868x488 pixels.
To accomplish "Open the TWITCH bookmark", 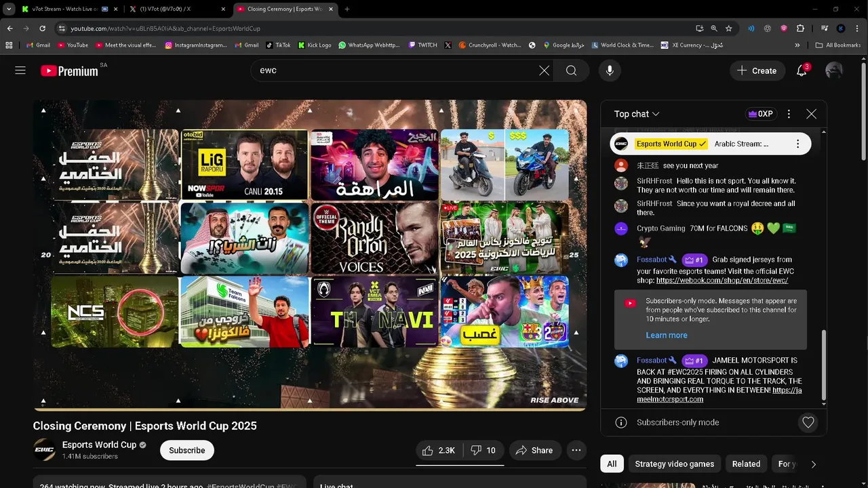I will pos(423,45).
